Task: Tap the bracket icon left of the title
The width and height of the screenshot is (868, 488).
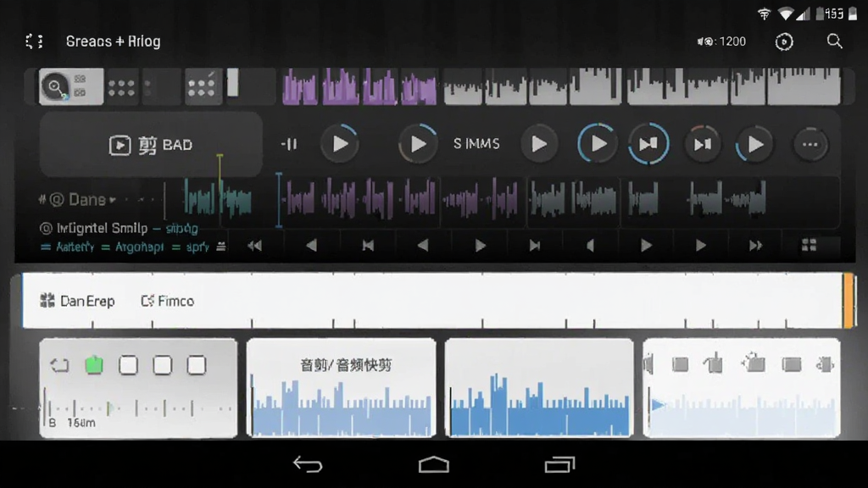Action: click(34, 42)
